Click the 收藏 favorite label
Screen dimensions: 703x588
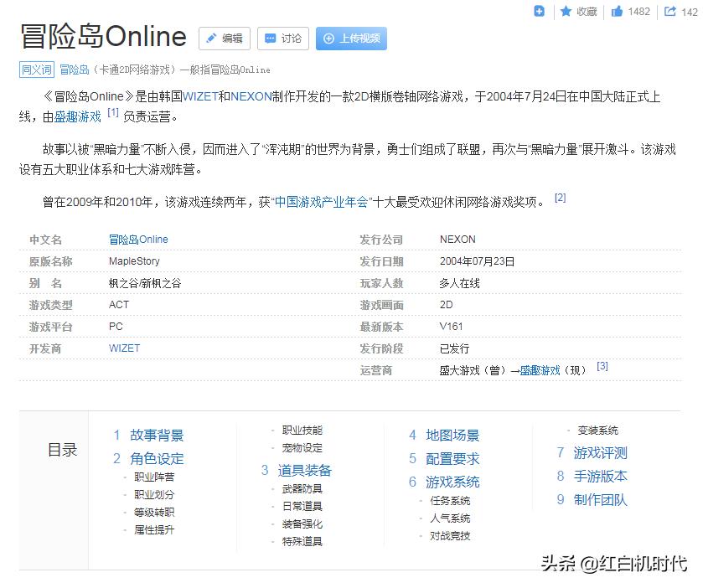coord(587,12)
